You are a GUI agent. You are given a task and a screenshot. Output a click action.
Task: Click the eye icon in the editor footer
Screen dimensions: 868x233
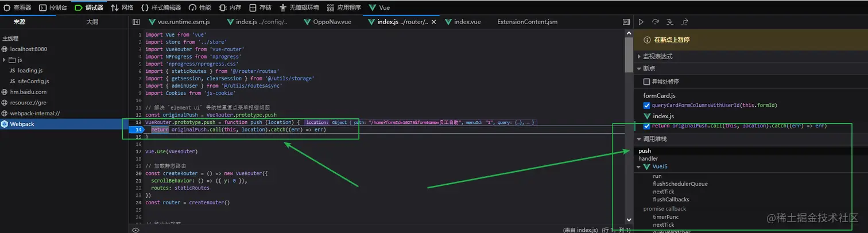point(136,230)
